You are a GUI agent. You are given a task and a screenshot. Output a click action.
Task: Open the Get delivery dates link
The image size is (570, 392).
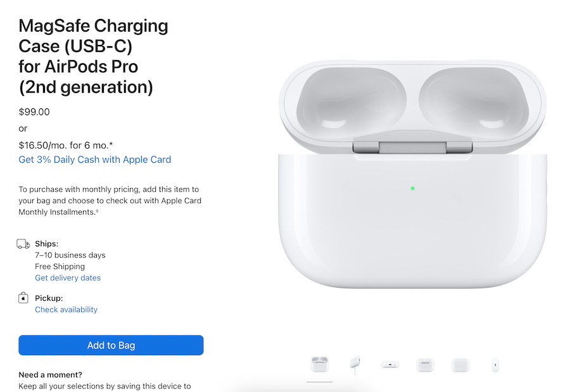pos(68,278)
